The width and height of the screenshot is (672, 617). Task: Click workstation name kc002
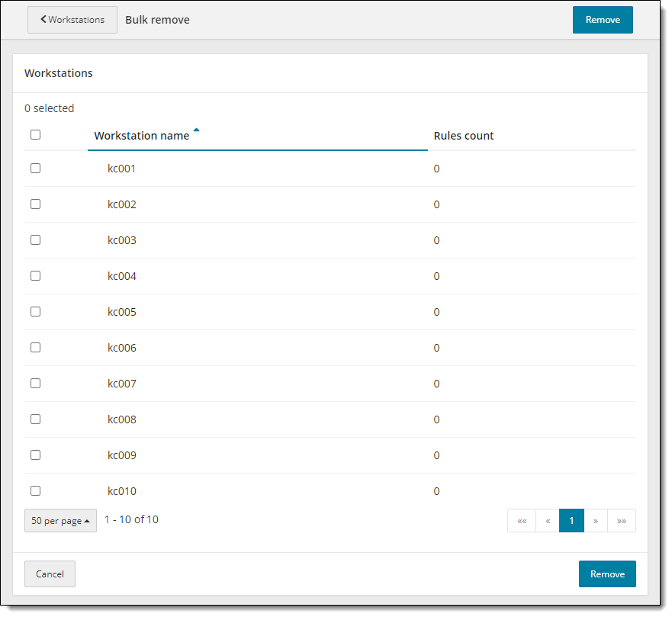122,204
